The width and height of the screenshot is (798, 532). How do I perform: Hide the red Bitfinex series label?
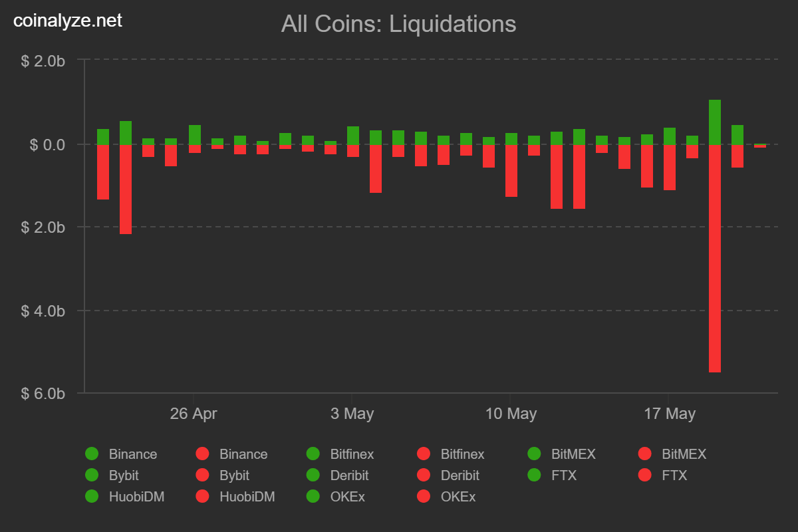462,454
